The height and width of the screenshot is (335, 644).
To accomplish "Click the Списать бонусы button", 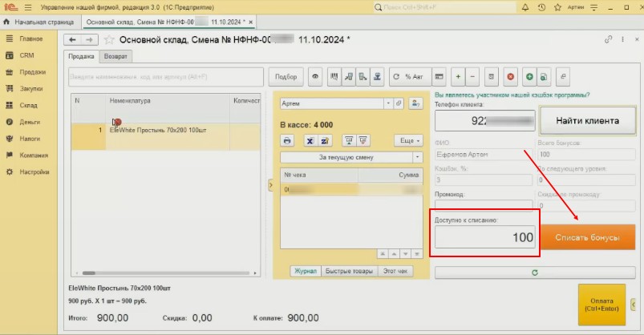I will pos(587,237).
